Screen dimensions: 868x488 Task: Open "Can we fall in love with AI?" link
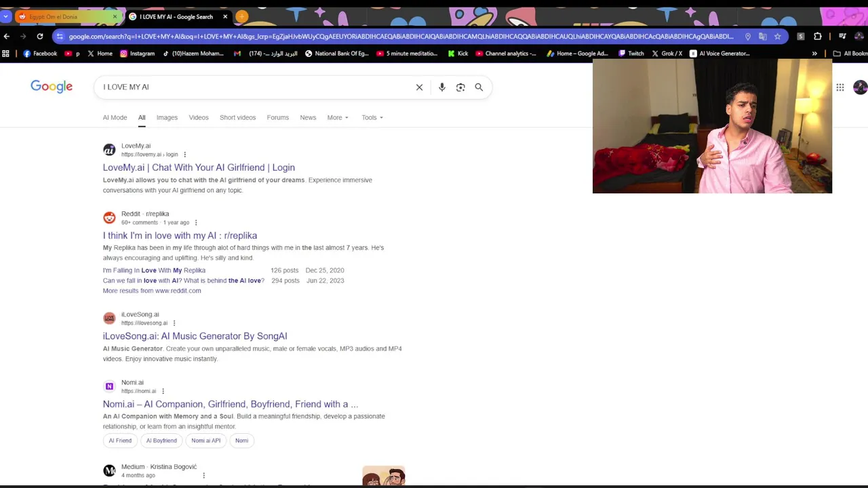184,281
